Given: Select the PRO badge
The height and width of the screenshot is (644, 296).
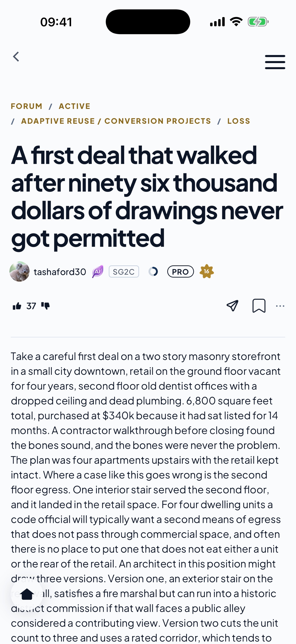Looking at the screenshot, I should click(181, 272).
